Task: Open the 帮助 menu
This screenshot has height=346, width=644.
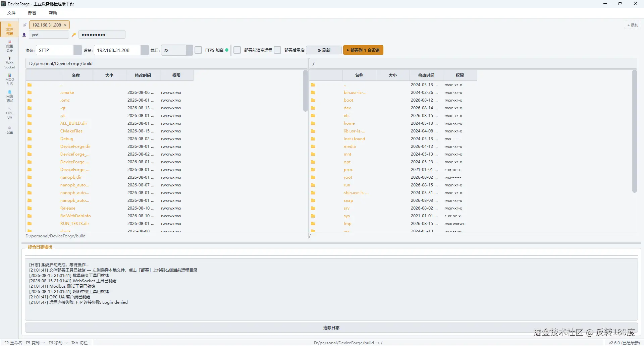Action: [x=53, y=13]
